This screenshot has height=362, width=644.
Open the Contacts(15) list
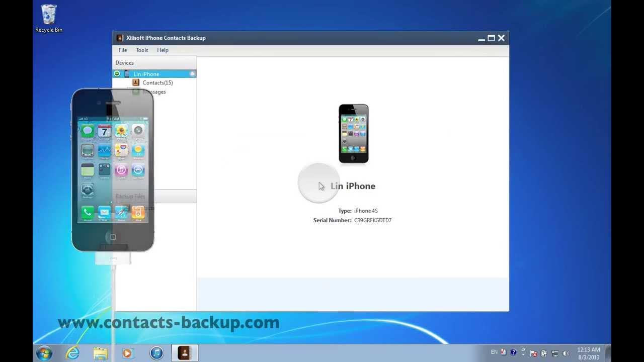(x=157, y=82)
